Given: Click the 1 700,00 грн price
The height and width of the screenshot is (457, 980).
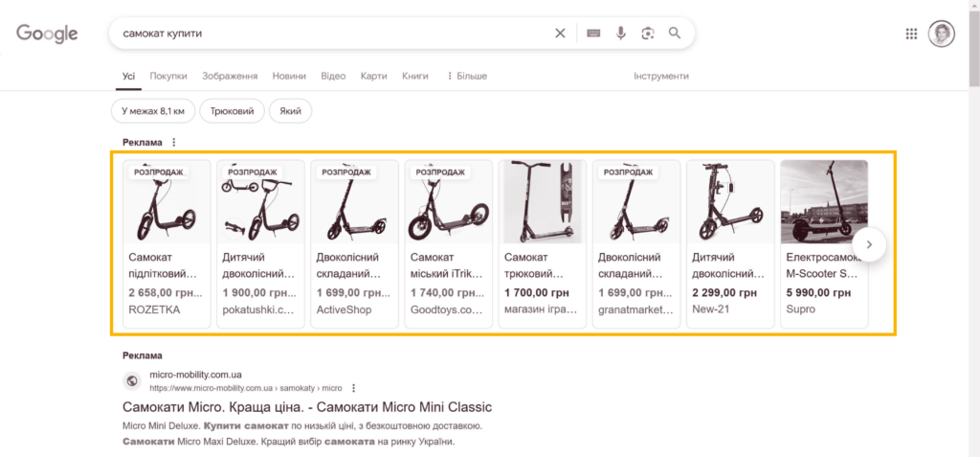Looking at the screenshot, I should coord(537,292).
